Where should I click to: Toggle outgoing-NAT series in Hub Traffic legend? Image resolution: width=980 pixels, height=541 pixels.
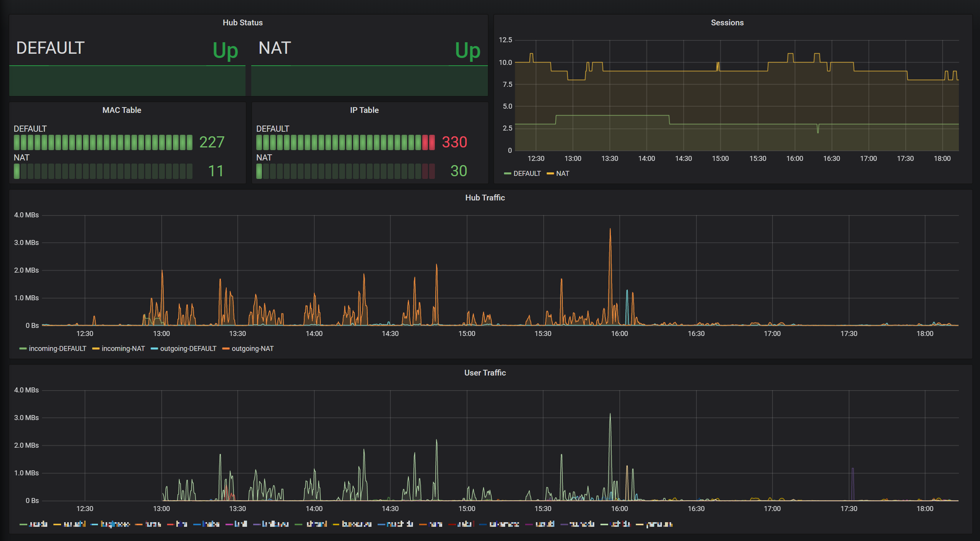[252, 349]
